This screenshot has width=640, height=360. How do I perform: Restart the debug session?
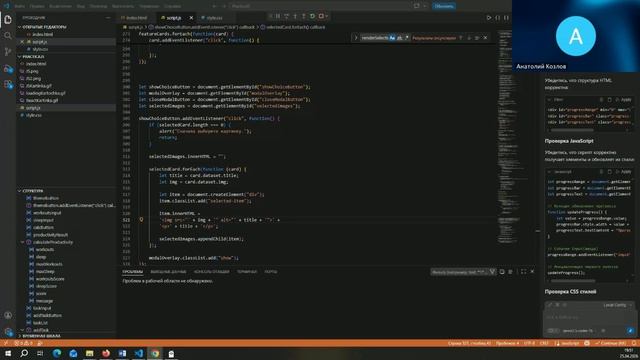tap(312, 16)
